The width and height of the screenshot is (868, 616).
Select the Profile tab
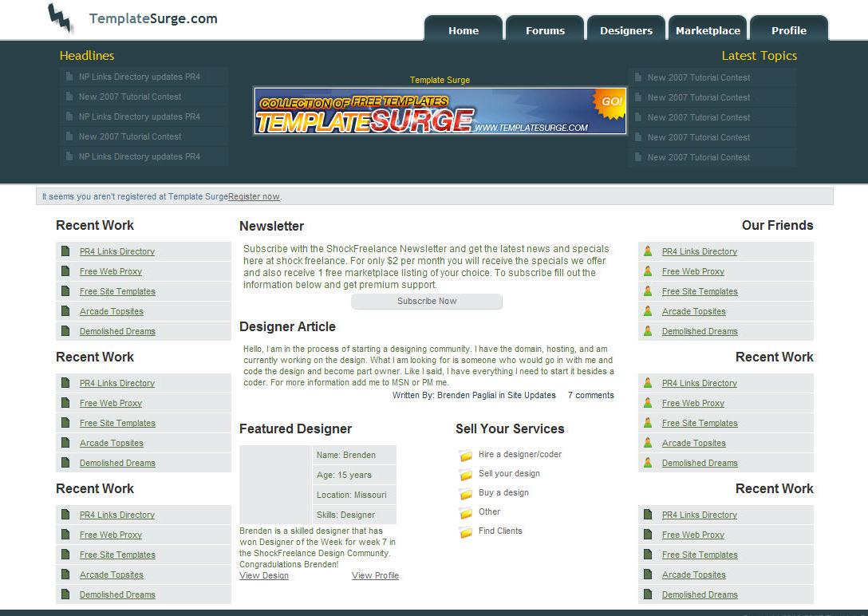pos(789,29)
